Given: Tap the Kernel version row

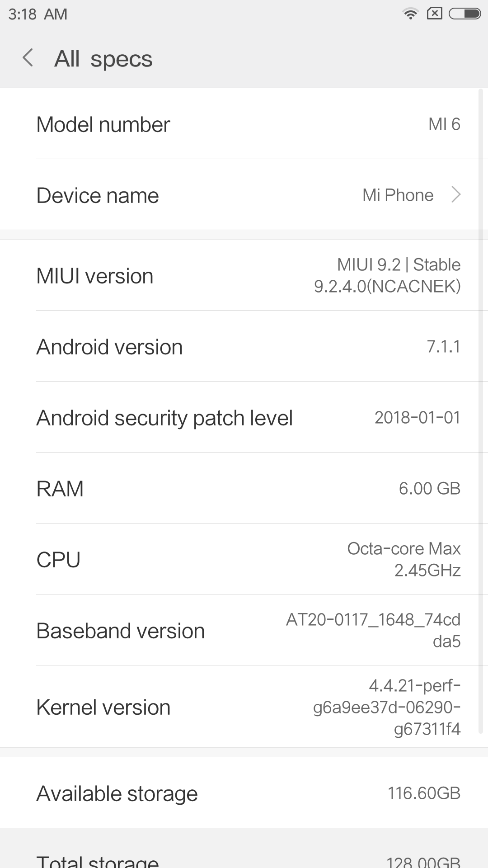Looking at the screenshot, I should tap(244, 707).
